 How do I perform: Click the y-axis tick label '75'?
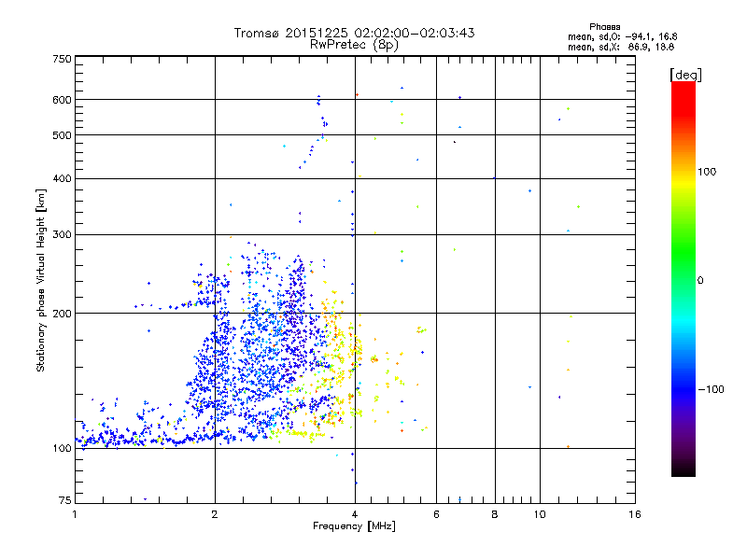65,500
